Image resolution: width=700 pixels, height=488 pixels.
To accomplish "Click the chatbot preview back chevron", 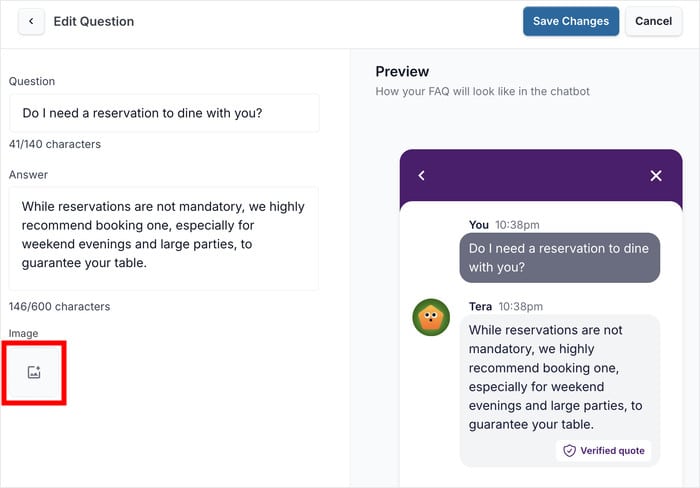I will click(421, 175).
